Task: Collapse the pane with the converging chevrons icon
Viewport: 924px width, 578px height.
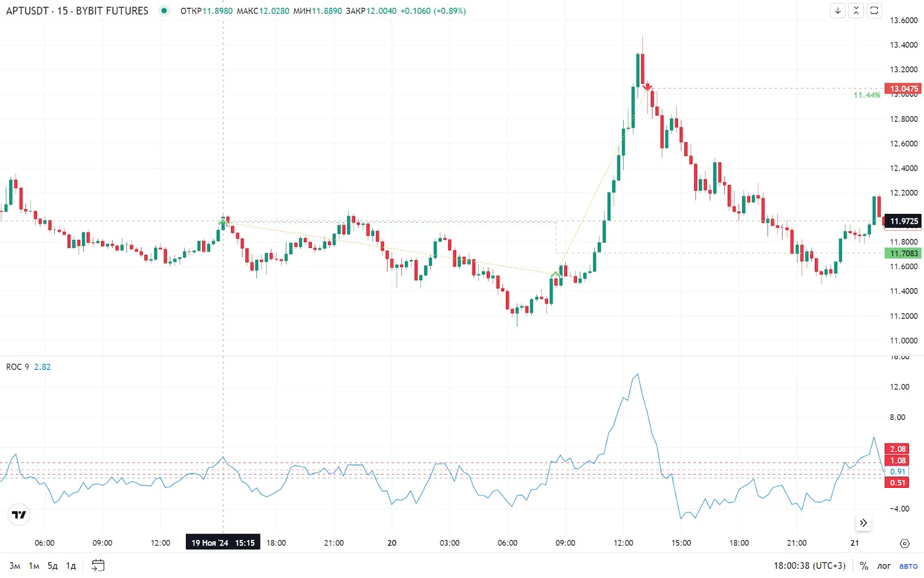Action: click(856, 10)
